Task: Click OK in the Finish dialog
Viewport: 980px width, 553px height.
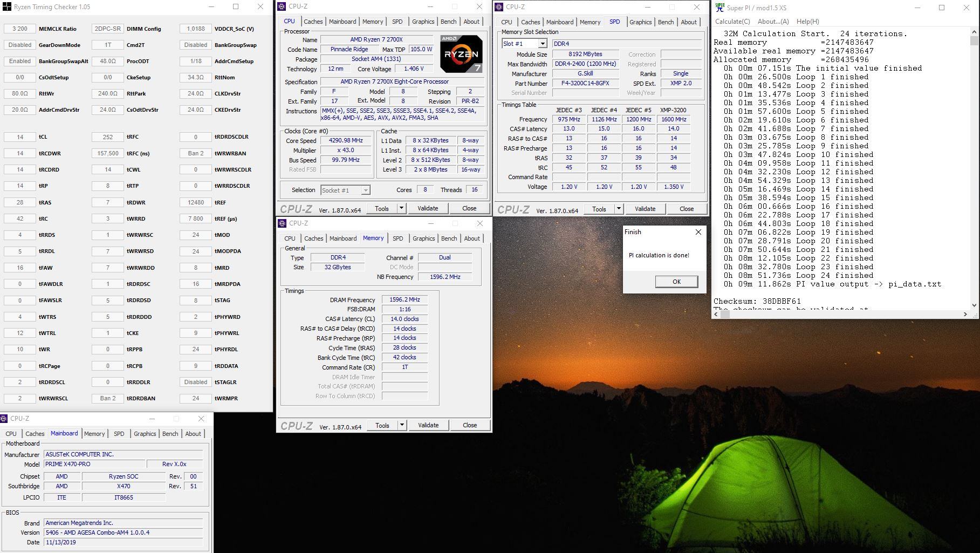Action: point(676,282)
